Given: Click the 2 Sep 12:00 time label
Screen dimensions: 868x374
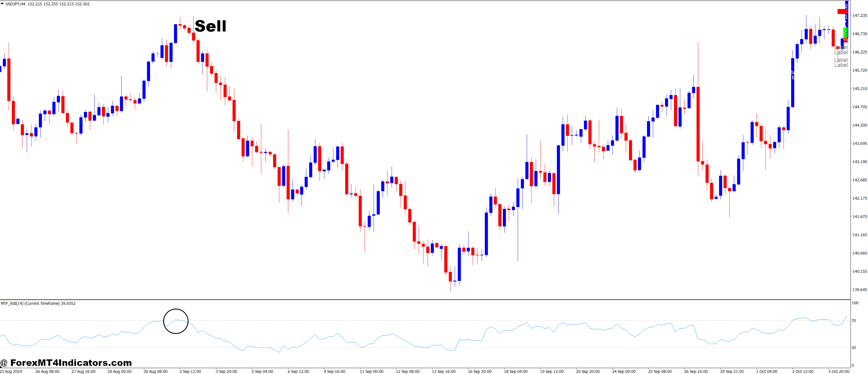Looking at the screenshot, I should 190,372.
